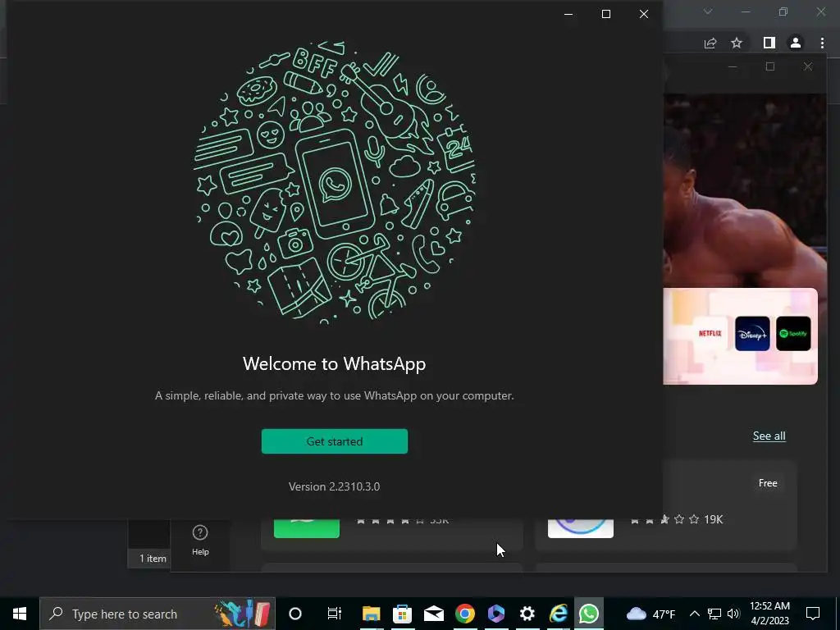Click the WhatsApp doodle illustration

[335, 182]
